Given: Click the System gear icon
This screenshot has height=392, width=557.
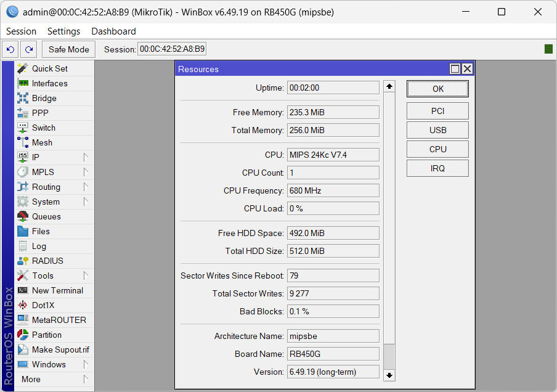Looking at the screenshot, I should point(23,202).
